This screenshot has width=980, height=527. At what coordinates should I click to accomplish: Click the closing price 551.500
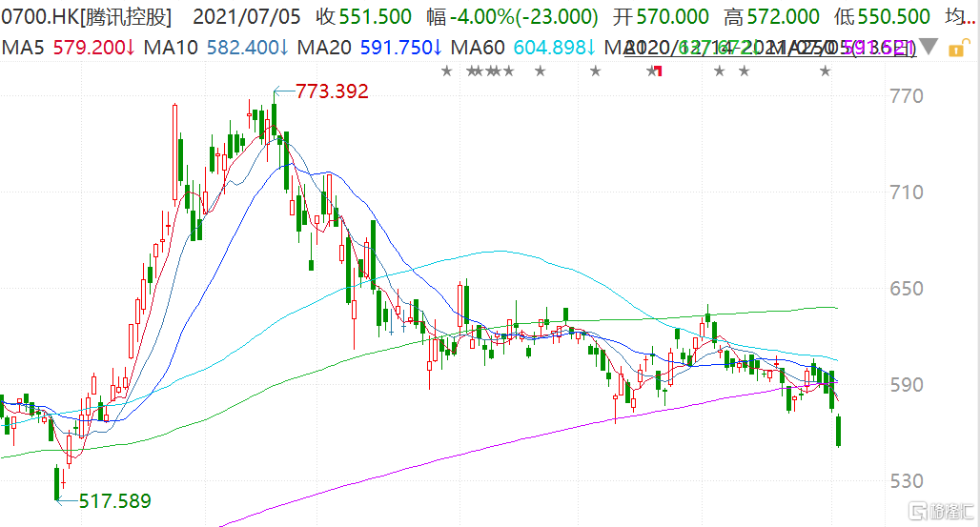(377, 17)
